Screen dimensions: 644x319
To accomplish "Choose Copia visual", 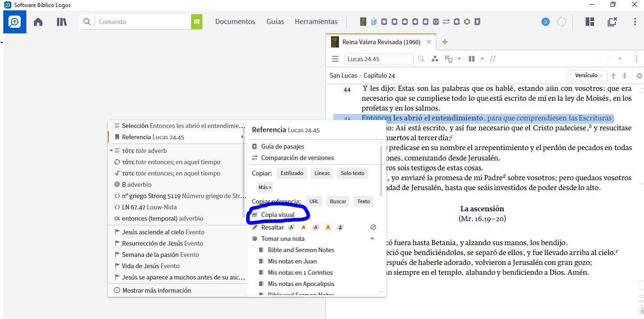I will 278,215.
